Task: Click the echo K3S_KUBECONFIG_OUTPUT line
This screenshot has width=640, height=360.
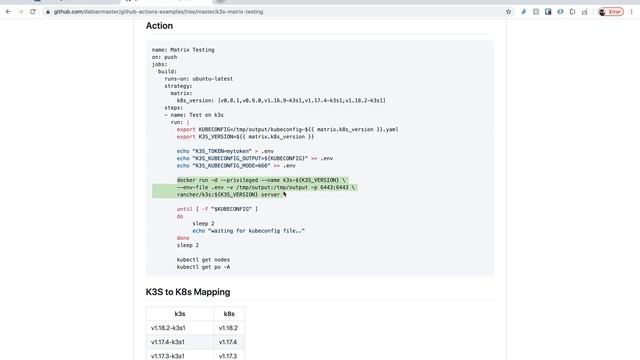Action: pyautogui.click(x=255, y=158)
